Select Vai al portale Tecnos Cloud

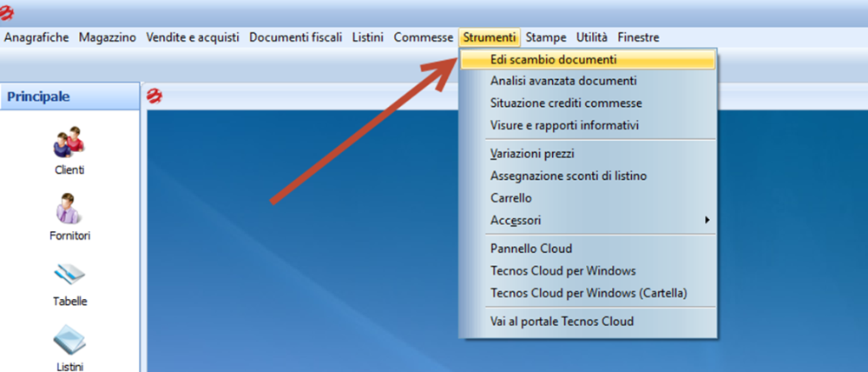point(588,321)
